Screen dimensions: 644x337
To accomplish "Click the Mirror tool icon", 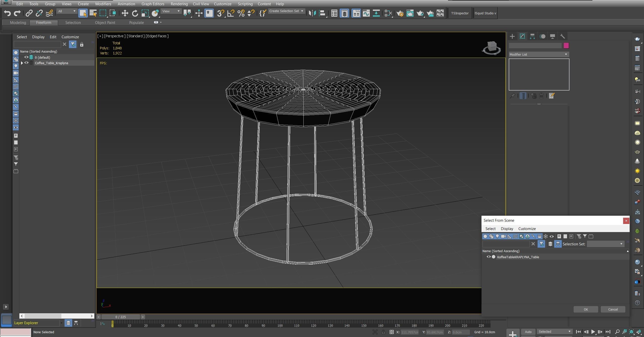I will (x=312, y=13).
